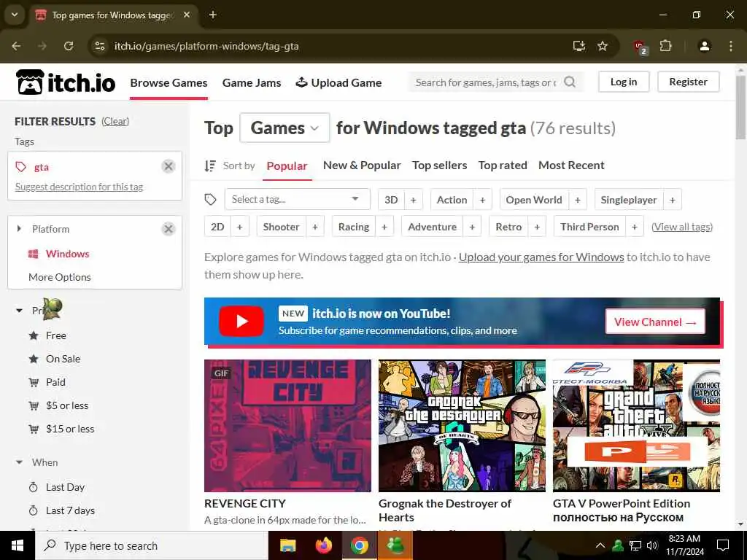This screenshot has height=560, width=747.
Task: Click the star icon next to On Sale
Action: coord(34,359)
